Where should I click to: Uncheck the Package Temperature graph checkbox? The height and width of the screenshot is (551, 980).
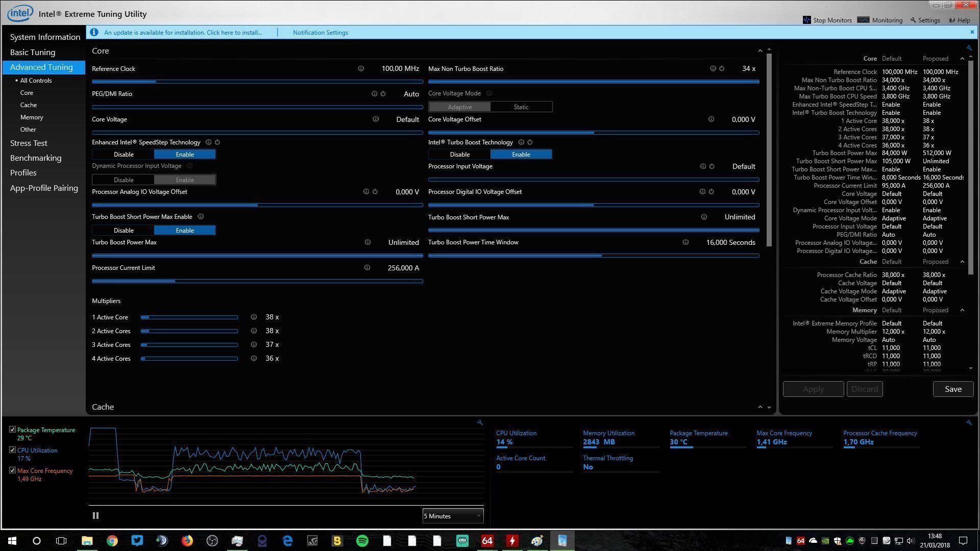[12, 430]
